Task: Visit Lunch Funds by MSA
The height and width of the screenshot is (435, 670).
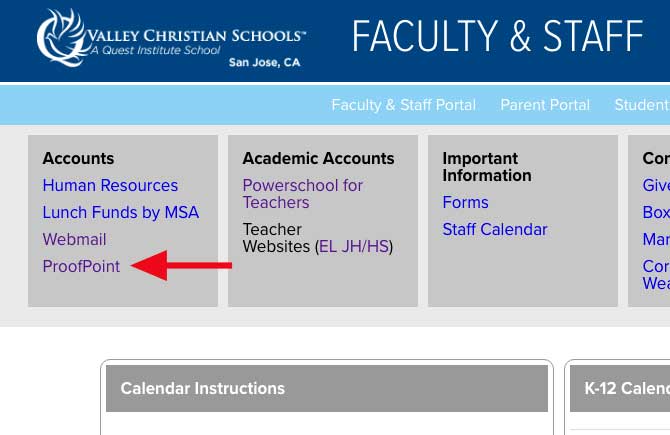Action: point(120,212)
